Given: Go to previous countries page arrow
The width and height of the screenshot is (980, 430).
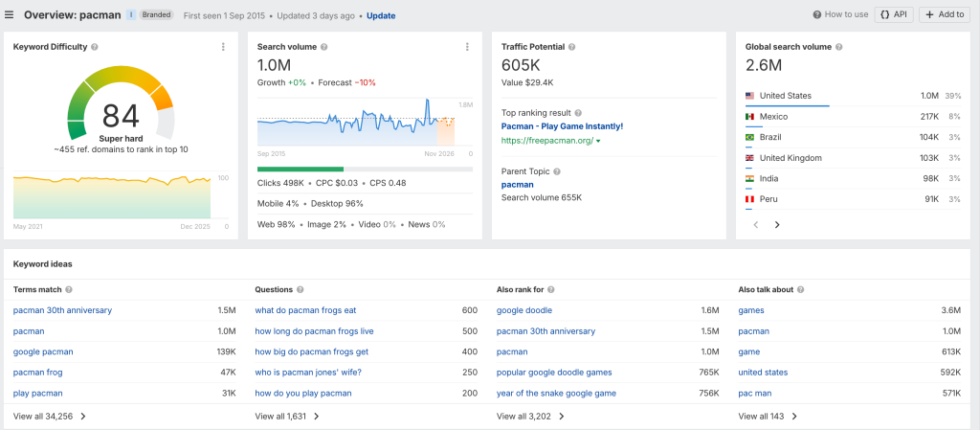Looking at the screenshot, I should (x=756, y=225).
